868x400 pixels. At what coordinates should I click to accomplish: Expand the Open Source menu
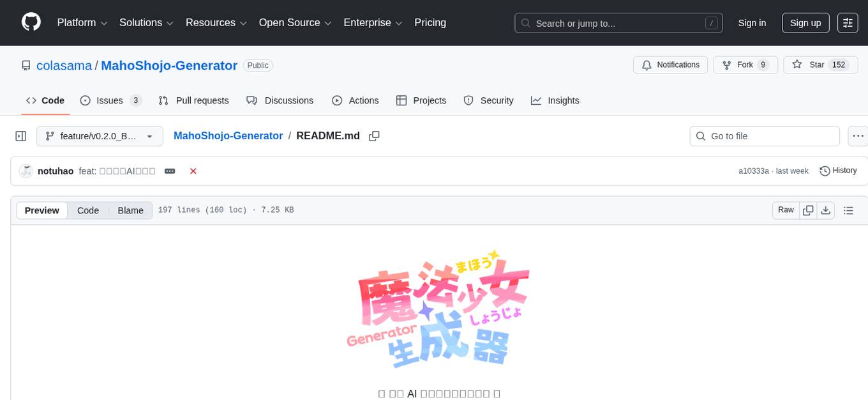pyautogui.click(x=295, y=23)
